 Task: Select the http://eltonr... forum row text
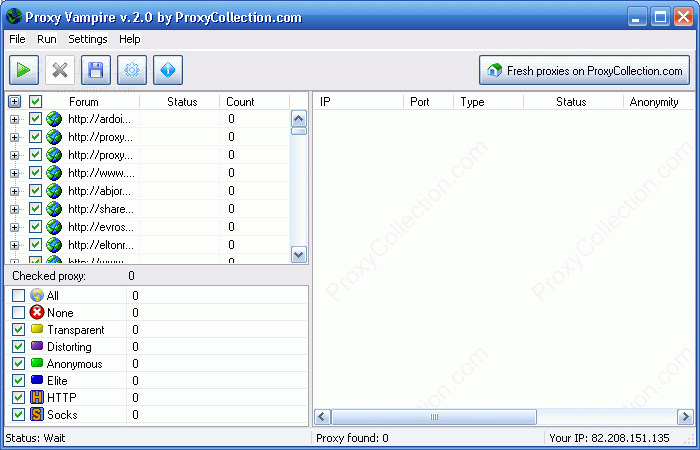[101, 245]
